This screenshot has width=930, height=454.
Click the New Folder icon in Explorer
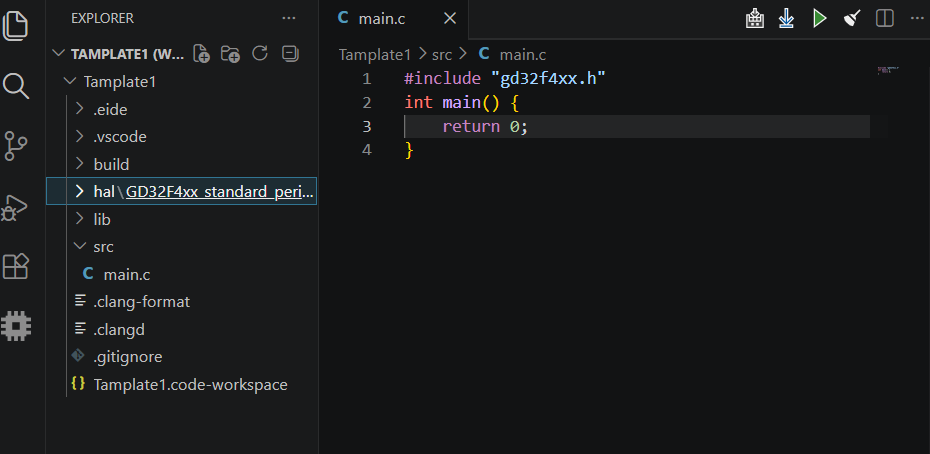[230, 53]
